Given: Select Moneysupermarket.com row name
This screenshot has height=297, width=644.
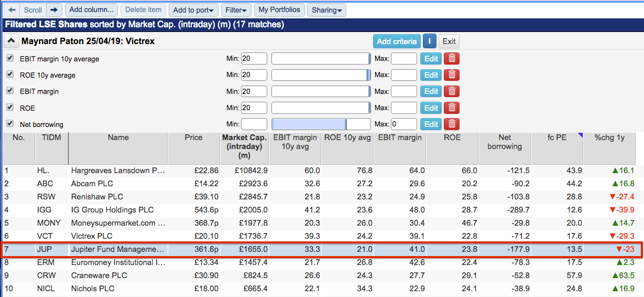Looking at the screenshot, I should point(118,223).
